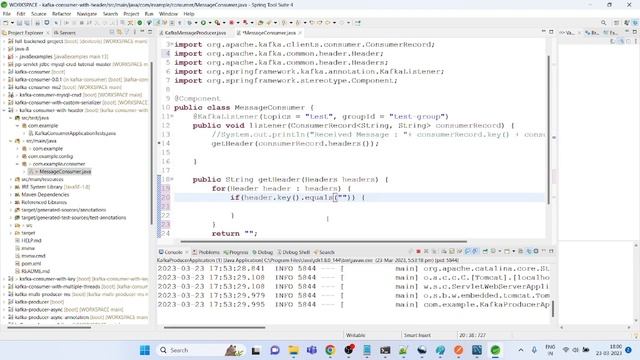The height and width of the screenshot is (360, 640).
Task: Expand the kafka-producer project
Action: (4, 302)
